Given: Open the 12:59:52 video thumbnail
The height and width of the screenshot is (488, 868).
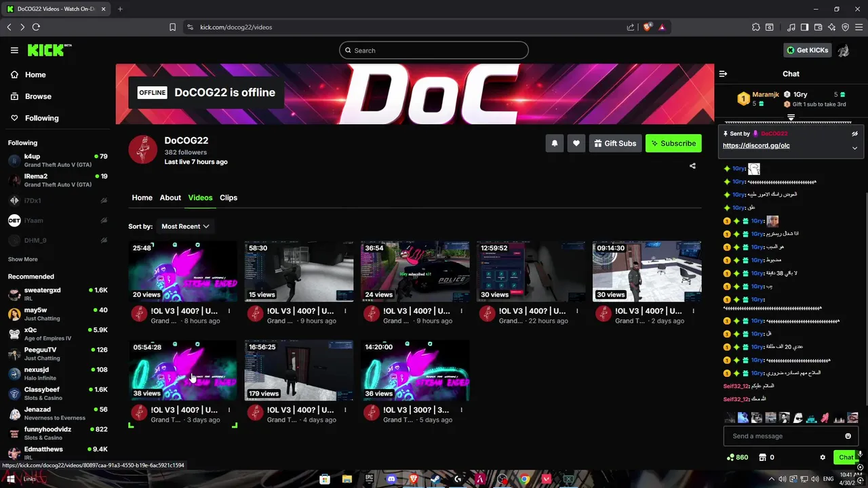Looking at the screenshot, I should tap(531, 271).
